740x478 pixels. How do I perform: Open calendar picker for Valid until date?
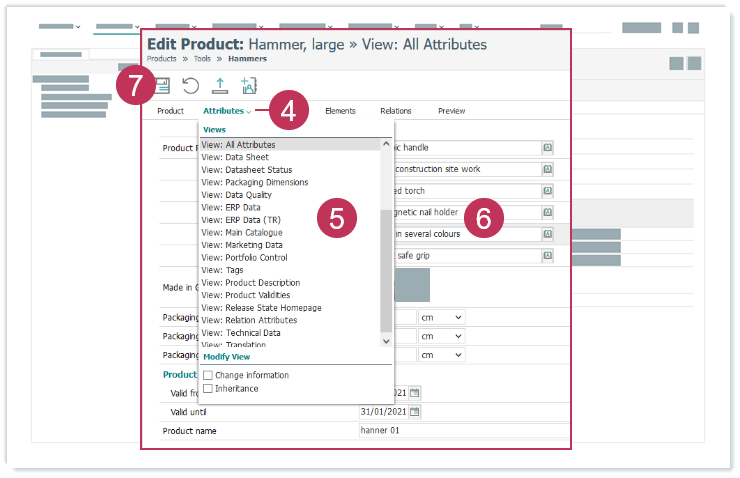pos(415,412)
